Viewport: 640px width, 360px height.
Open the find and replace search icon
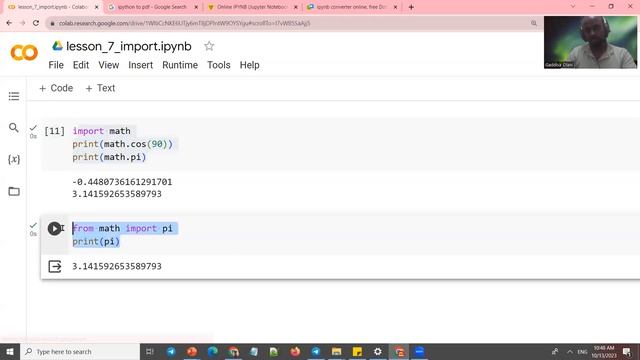coord(14,127)
